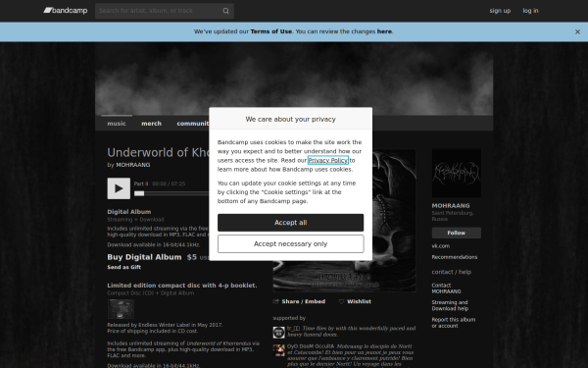Open the MOHRAANG artist link under album title
The height and width of the screenshot is (368, 588).
[133, 165]
